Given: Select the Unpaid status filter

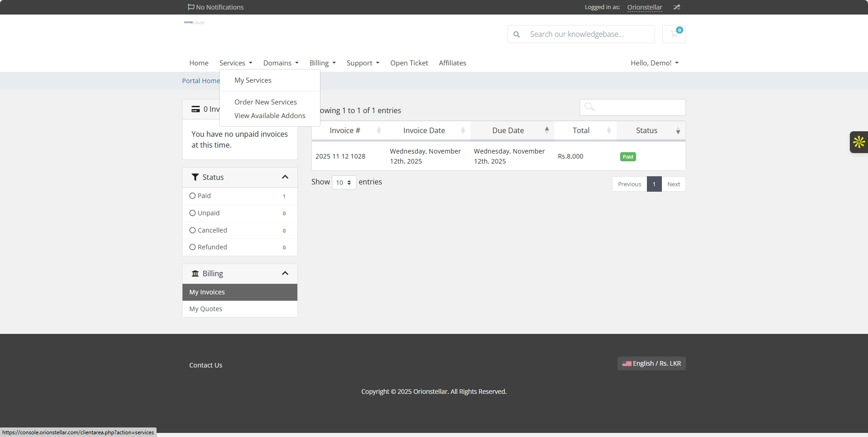Looking at the screenshot, I should click(192, 213).
